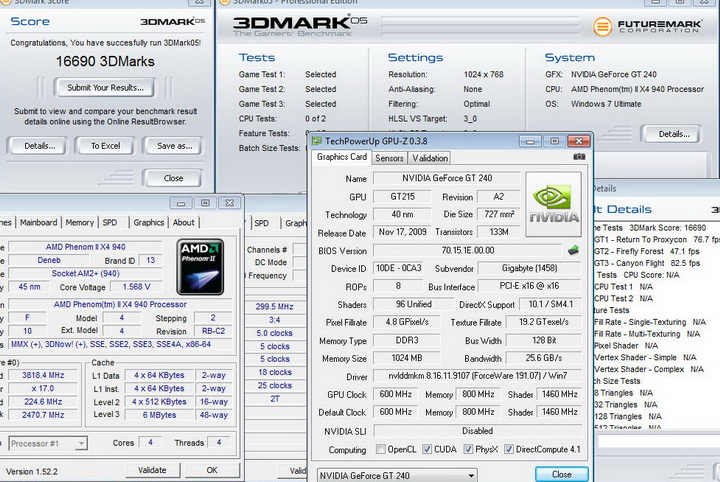Open the NVIDIA GeForce GT 240 card dropdown
This screenshot has height=482, width=720.
(397, 475)
